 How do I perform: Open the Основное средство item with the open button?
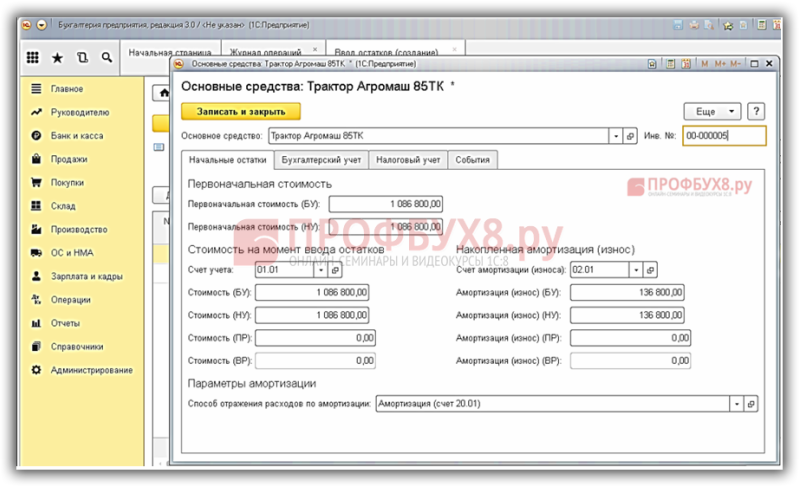click(x=631, y=136)
